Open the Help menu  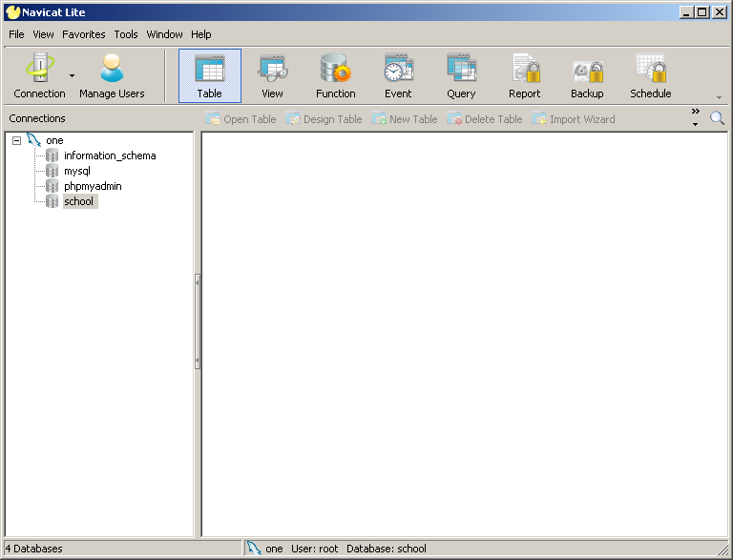(x=201, y=34)
